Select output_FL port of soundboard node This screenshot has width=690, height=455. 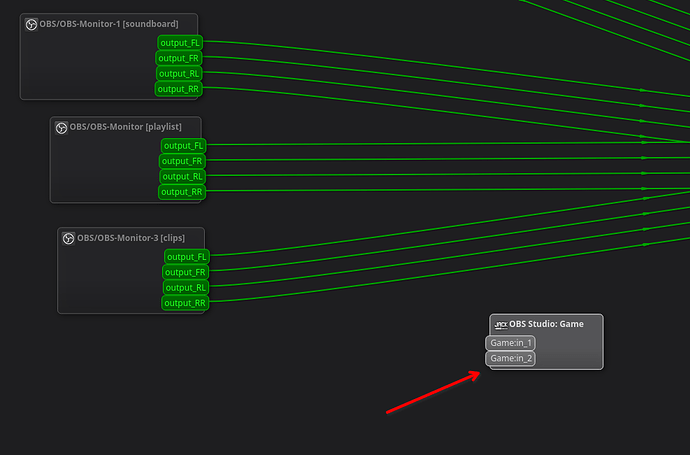180,43
